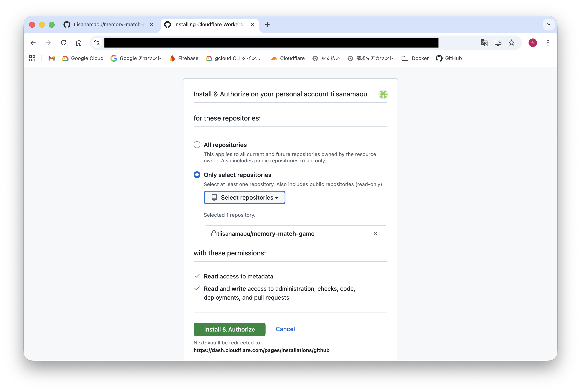Select Only select repositories radio button

197,175
